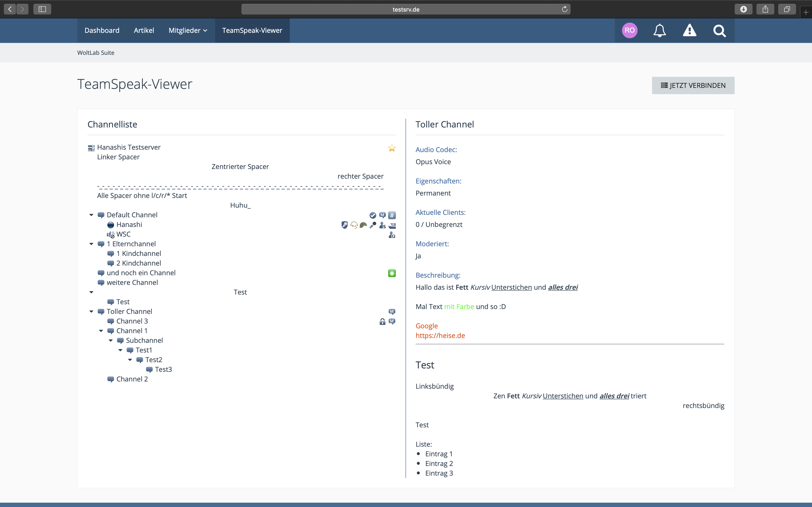This screenshot has height=507, width=812.
Task: Open the search magnifier icon
Action: pos(719,31)
